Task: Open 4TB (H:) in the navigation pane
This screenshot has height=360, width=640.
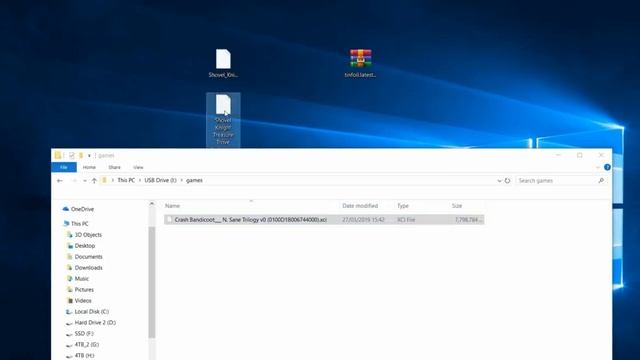Action: (84, 356)
